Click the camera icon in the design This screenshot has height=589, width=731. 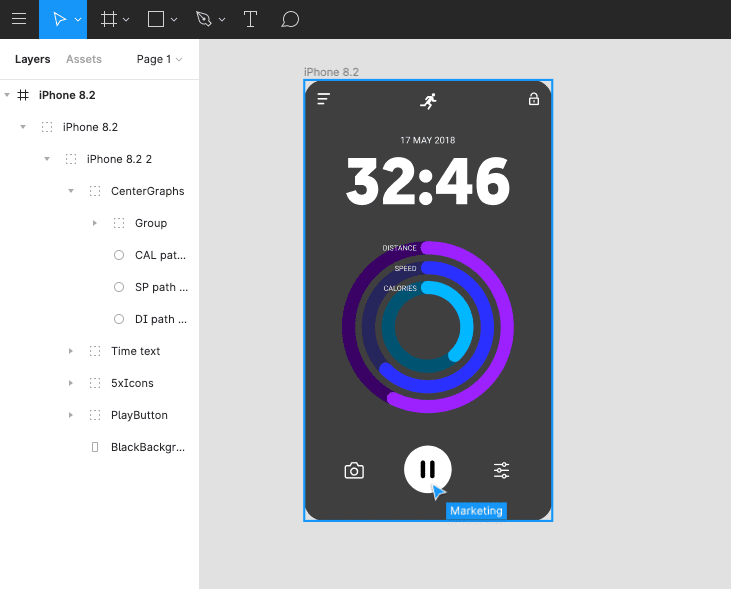(354, 470)
